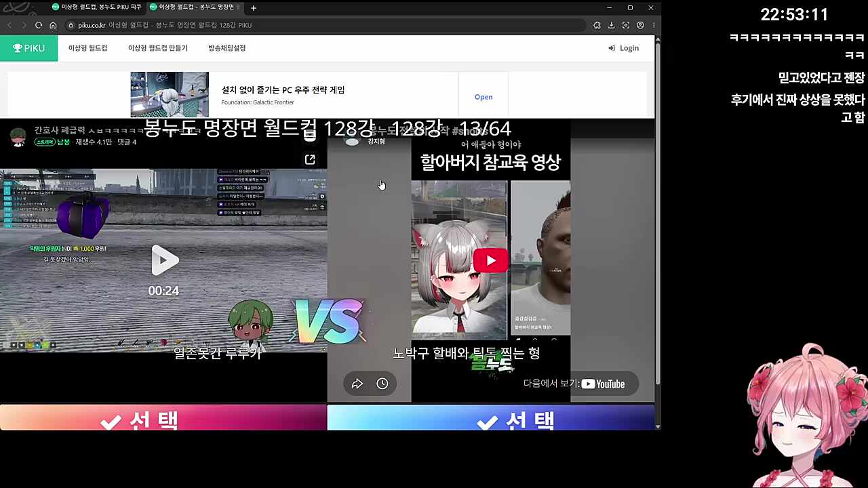Play the left clip with the white play button
Image resolution: width=868 pixels, height=488 pixels.
[164, 260]
